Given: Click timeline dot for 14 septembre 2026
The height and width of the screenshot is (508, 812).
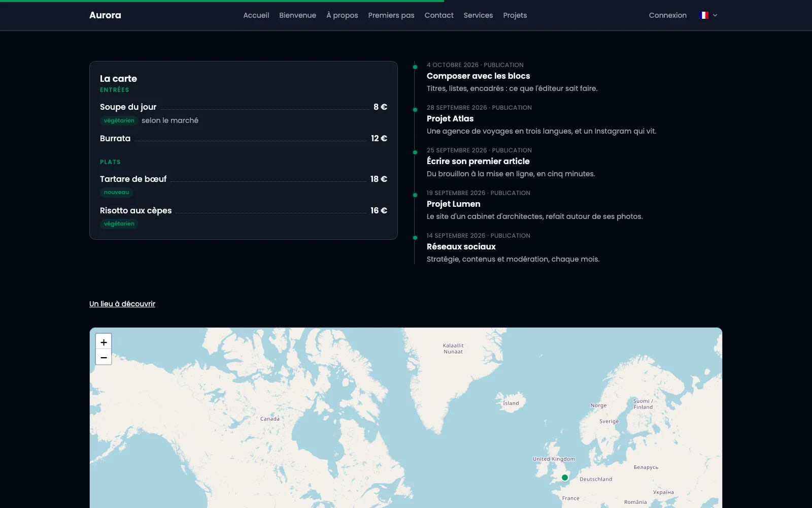Looking at the screenshot, I should [x=415, y=238].
